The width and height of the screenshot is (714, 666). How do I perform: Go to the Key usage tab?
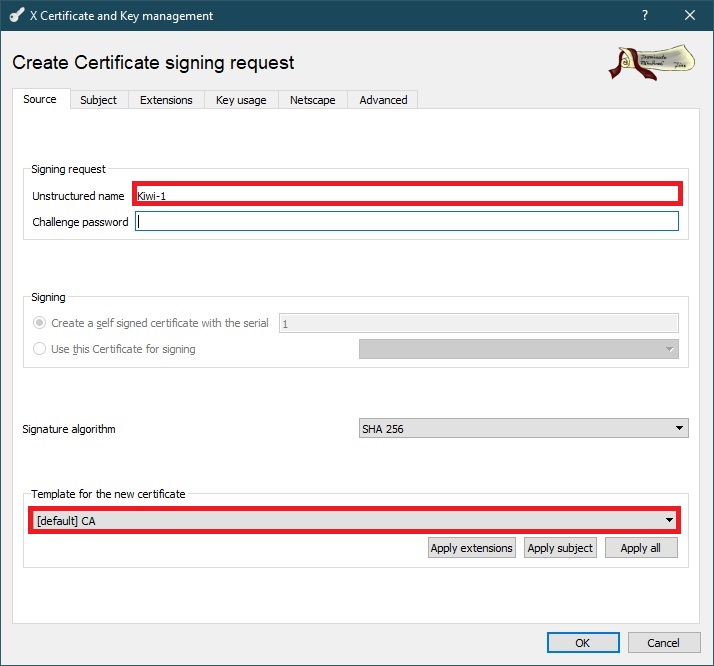tap(241, 100)
